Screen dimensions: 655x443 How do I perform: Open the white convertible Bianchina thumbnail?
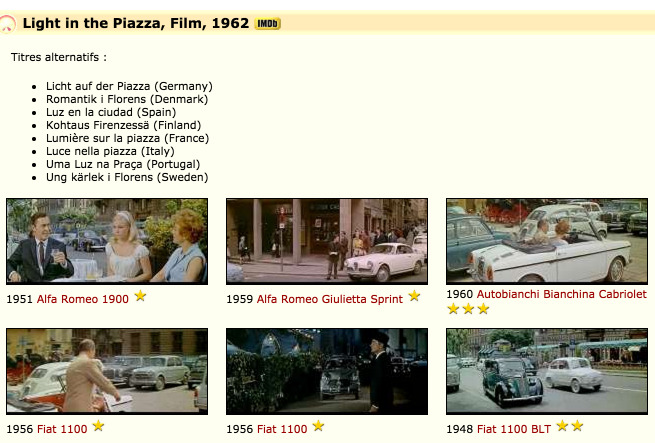coord(547,242)
